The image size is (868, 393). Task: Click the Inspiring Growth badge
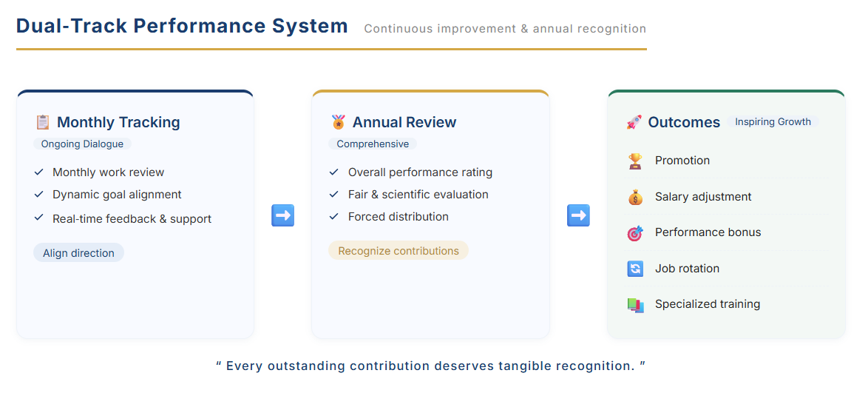tap(773, 122)
